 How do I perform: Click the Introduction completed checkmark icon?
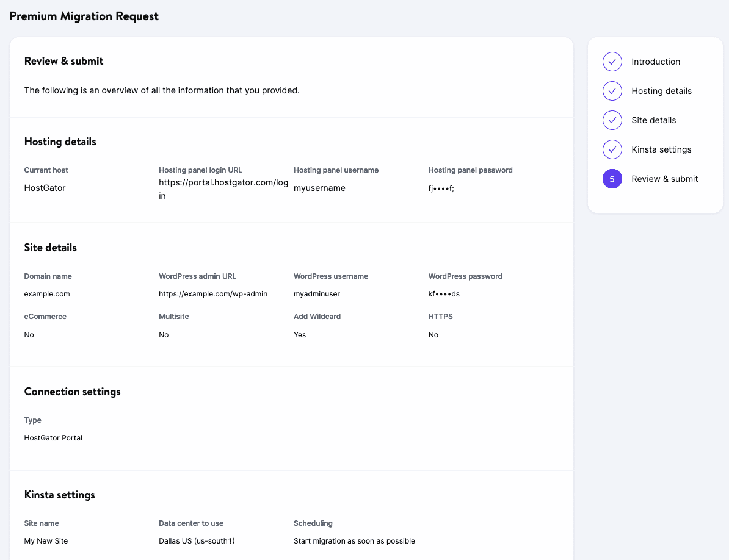[612, 62]
